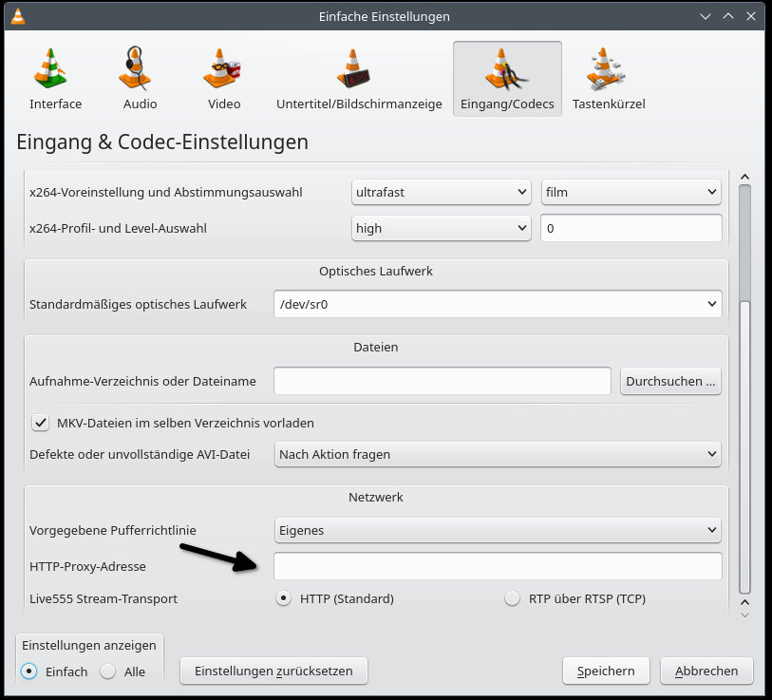Click the VLC cone icon in title bar
Viewport: 772px width, 700px height.
18,16
